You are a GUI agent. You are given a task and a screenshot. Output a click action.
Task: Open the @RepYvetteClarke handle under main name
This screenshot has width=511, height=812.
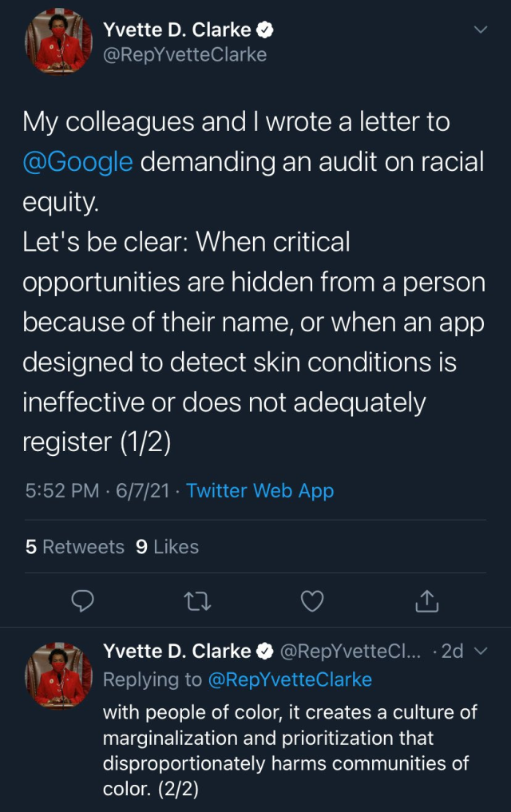(184, 54)
